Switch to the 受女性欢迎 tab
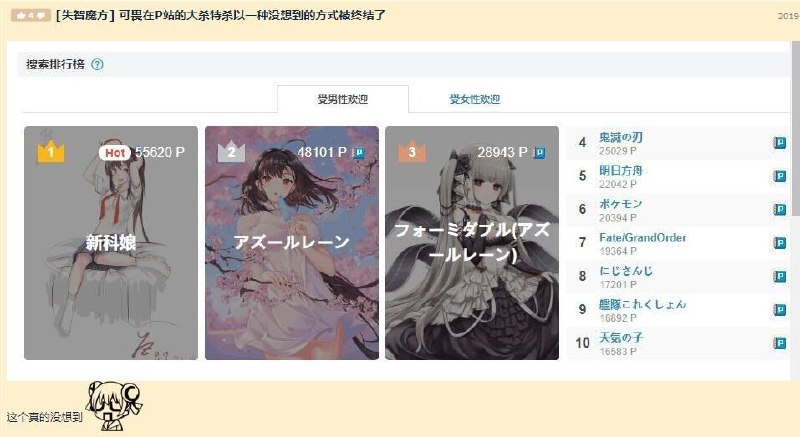The width and height of the screenshot is (800, 437). coord(474,99)
